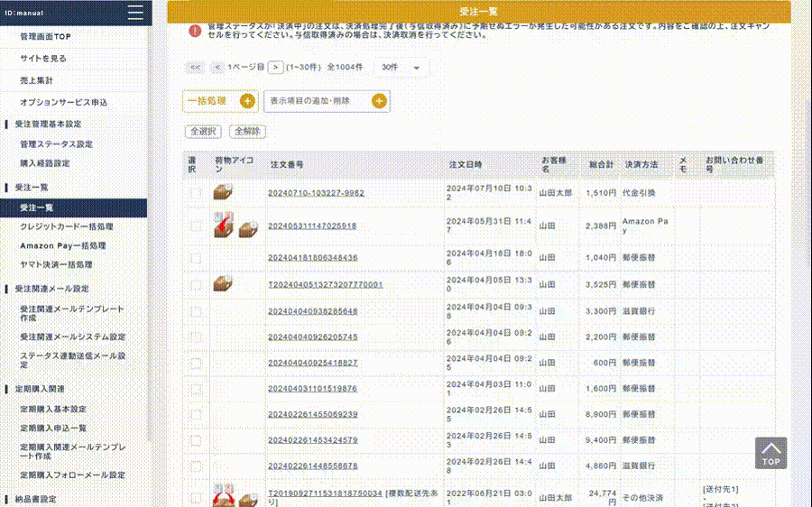
Task: Click the red-arrow package icon for order 202405311147025918
Action: click(222, 226)
